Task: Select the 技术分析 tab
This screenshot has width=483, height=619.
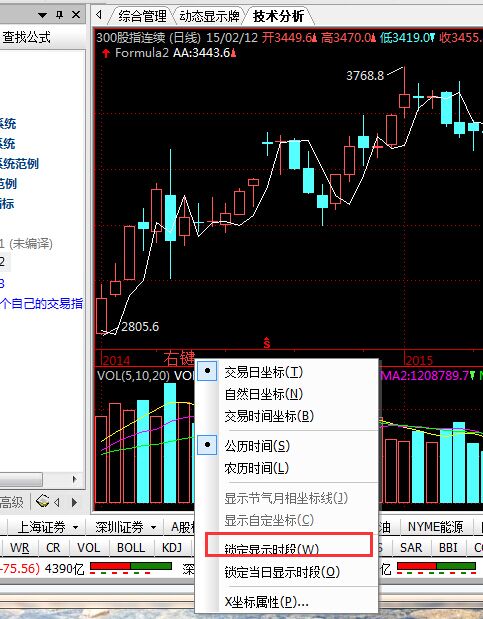Action: point(278,16)
